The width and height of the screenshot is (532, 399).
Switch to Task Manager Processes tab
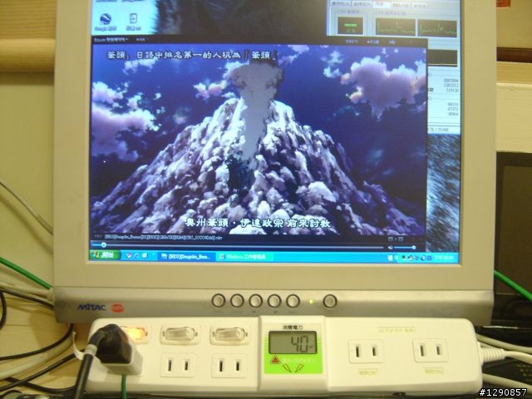click(x=362, y=4)
